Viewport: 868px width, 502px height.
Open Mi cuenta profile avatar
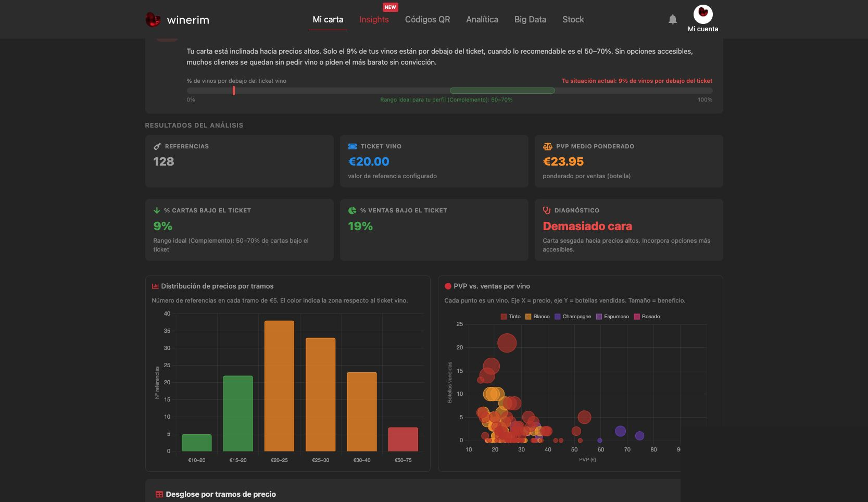703,14
